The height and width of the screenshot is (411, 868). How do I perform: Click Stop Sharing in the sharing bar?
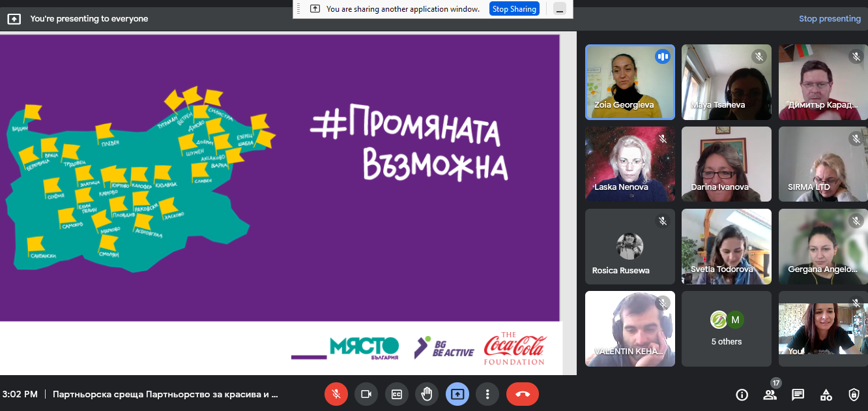[514, 9]
